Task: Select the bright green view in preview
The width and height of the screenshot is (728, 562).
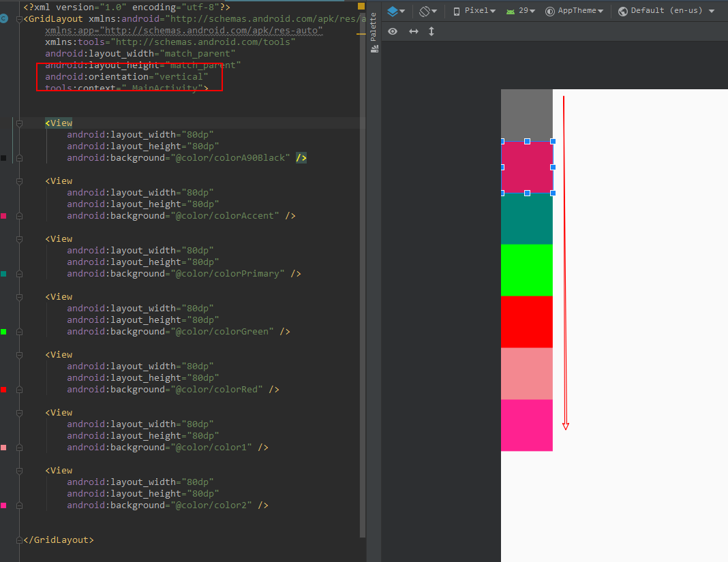Action: tap(526, 270)
